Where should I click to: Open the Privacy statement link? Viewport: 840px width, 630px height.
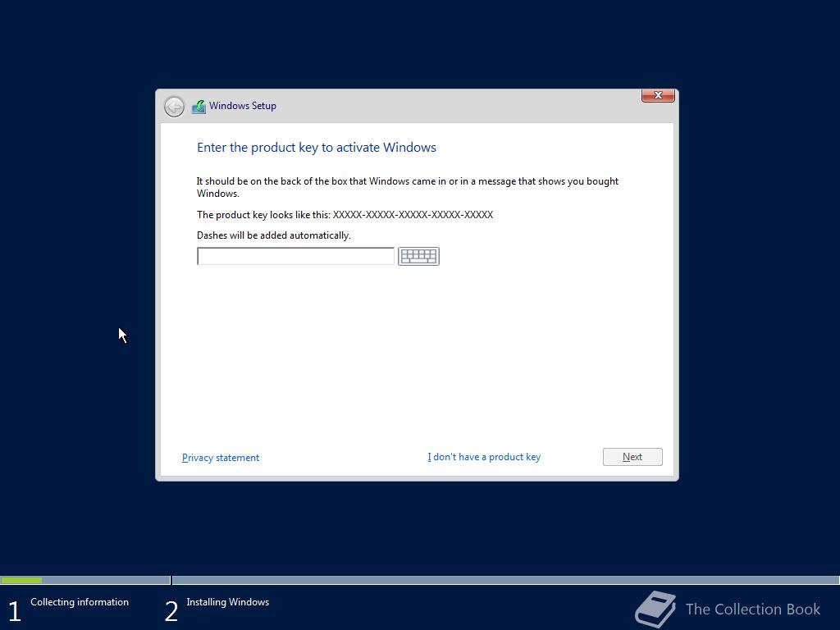(x=220, y=458)
